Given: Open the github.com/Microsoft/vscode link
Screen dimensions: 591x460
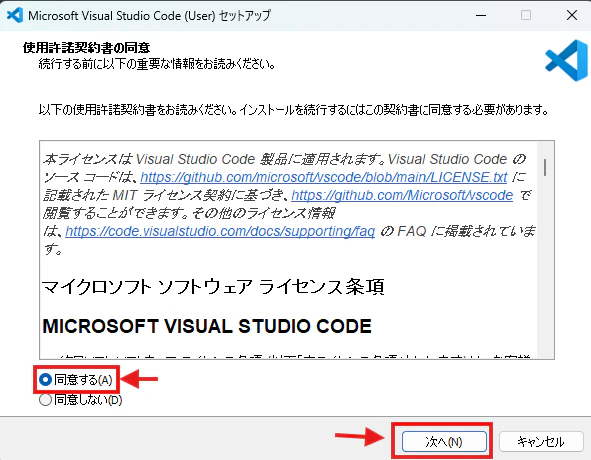Looking at the screenshot, I should 402,195.
